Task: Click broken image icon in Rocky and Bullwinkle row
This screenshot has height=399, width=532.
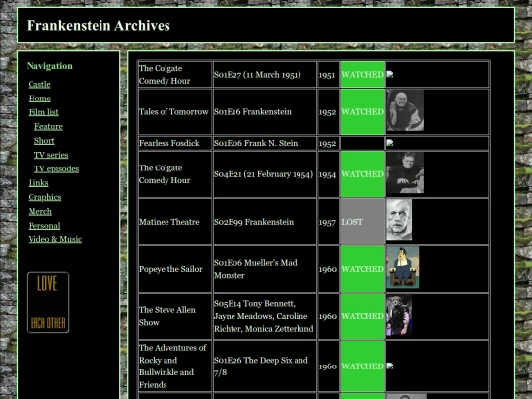Action: click(x=390, y=366)
